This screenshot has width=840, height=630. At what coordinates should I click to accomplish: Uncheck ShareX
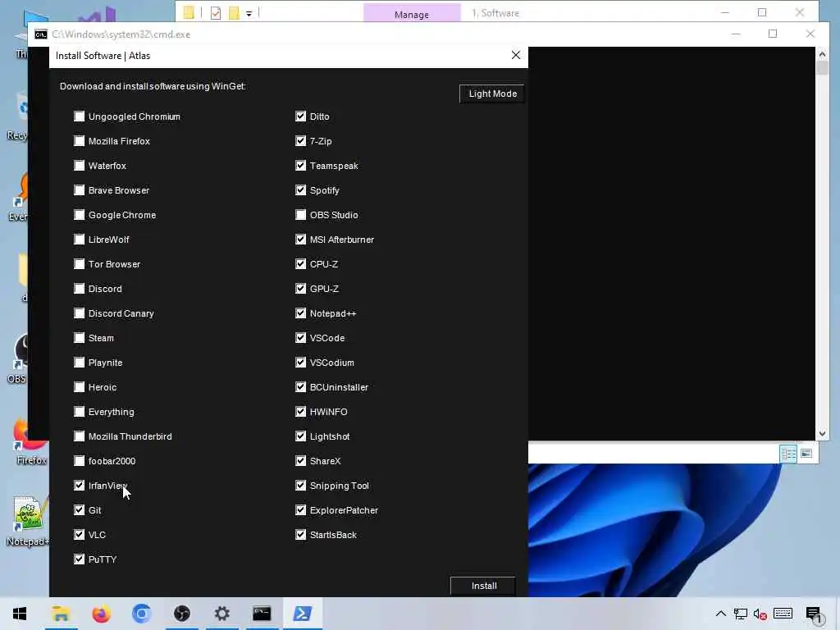300,461
